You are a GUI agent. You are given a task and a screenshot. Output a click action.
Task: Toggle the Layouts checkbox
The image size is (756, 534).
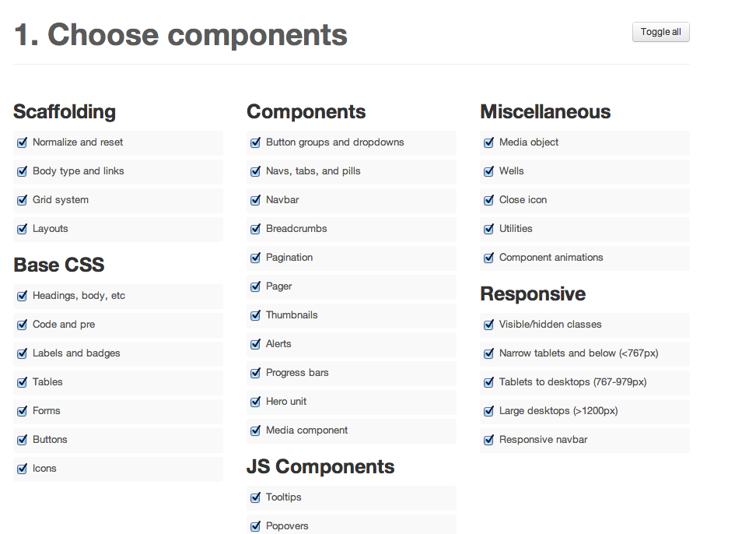click(x=22, y=229)
